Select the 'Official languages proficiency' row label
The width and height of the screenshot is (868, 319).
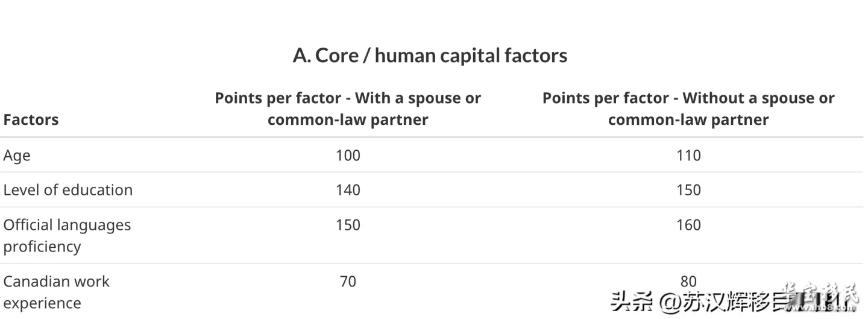pos(67,235)
